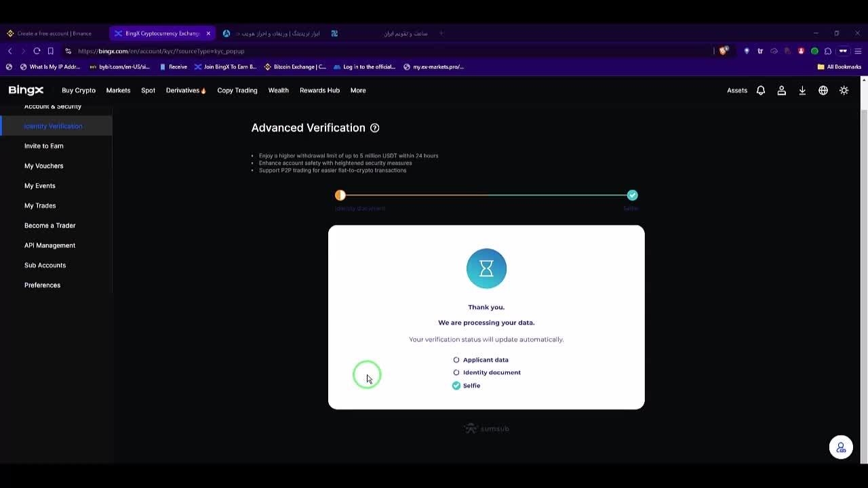Expand the Derivatives menu
Screen dimensions: 868x488
[185, 91]
